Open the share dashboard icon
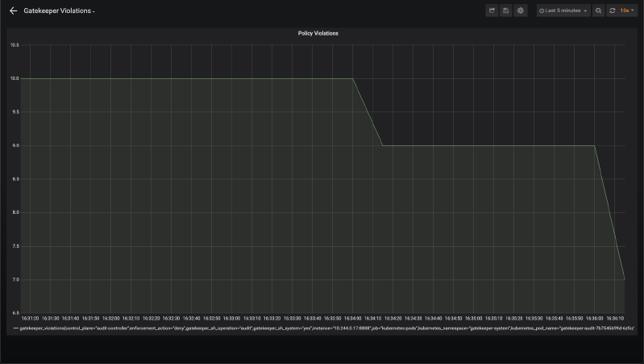 (492, 10)
